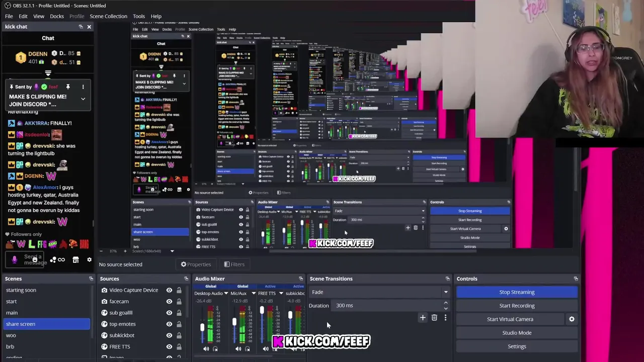This screenshot has height=362, width=644.
Task: Click FREE TTS volume fader
Action: (262, 311)
